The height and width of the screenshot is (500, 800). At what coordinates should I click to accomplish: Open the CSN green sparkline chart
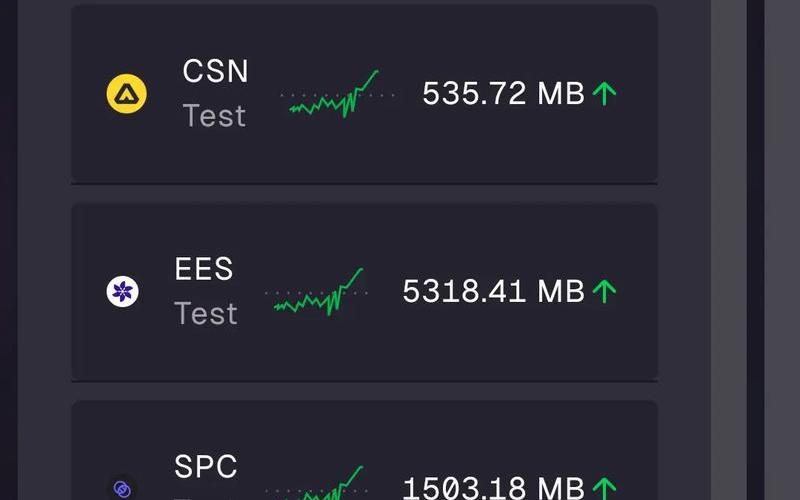point(337,94)
